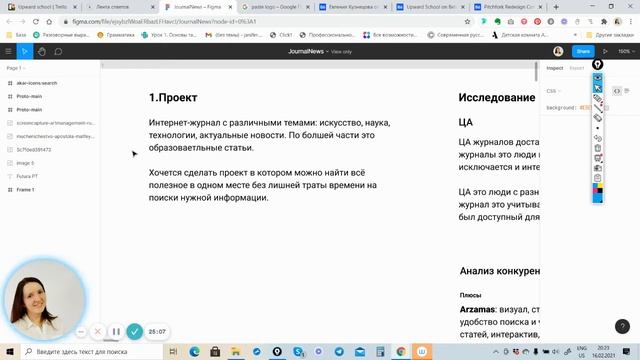Switch to the Pitchfork Redesign browser tab
Viewport: 640px width, 360px height.
(x=508, y=7)
